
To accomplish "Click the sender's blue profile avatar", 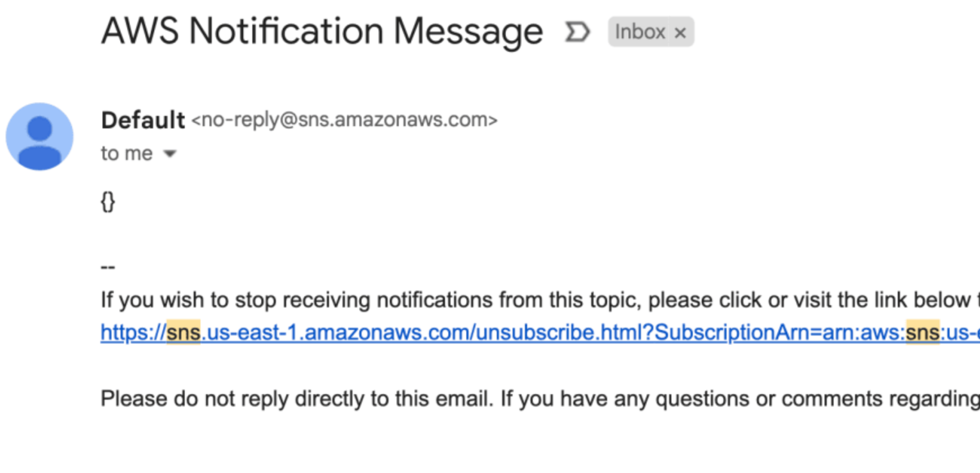I will click(x=39, y=136).
